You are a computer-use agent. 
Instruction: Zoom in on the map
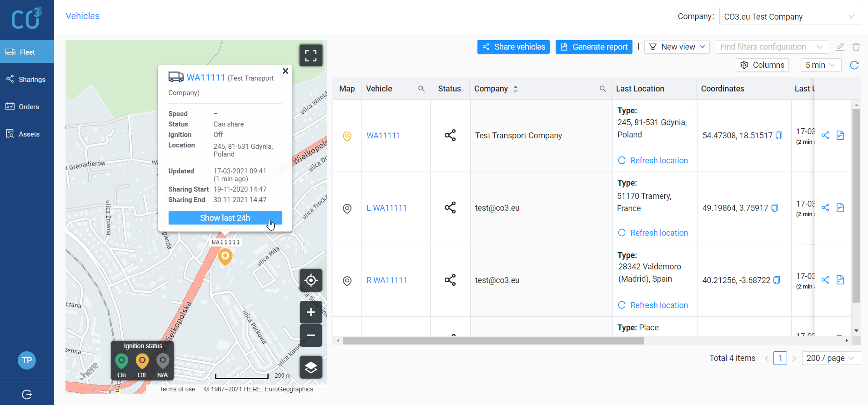[x=311, y=312]
